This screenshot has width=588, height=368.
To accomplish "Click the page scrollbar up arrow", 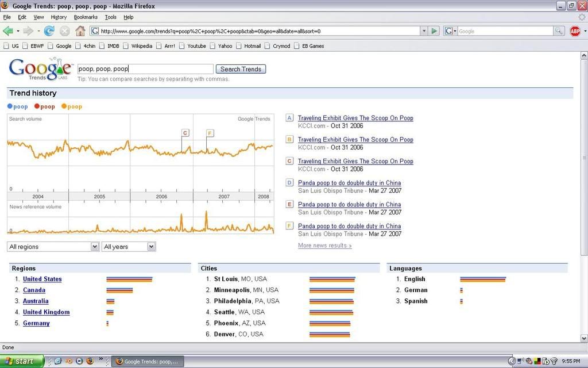I will click(x=584, y=56).
